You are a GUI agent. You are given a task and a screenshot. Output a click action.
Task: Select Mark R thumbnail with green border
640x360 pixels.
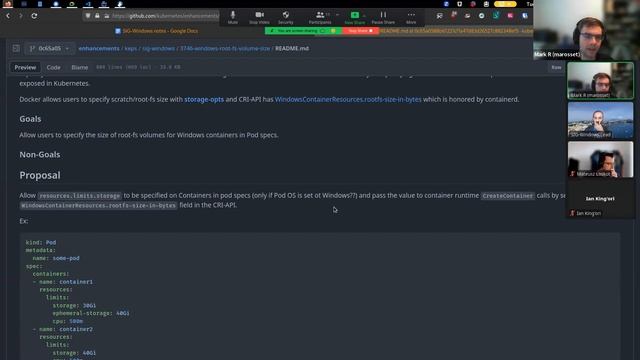click(600, 80)
